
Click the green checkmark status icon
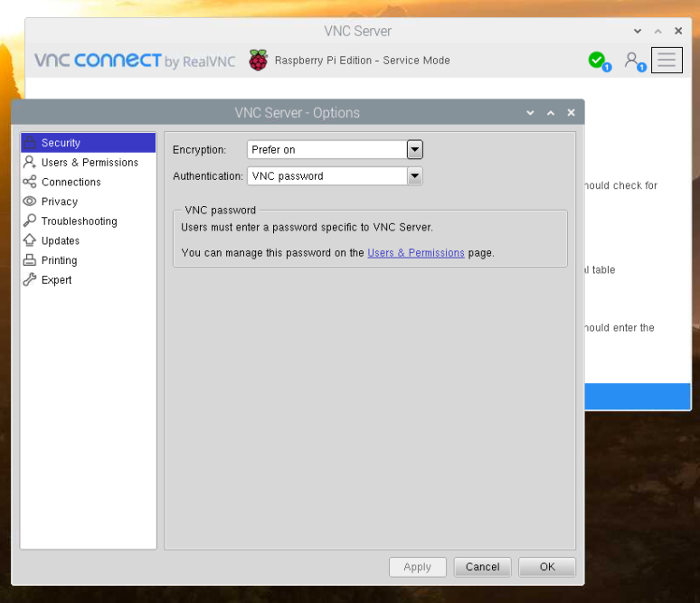[599, 61]
